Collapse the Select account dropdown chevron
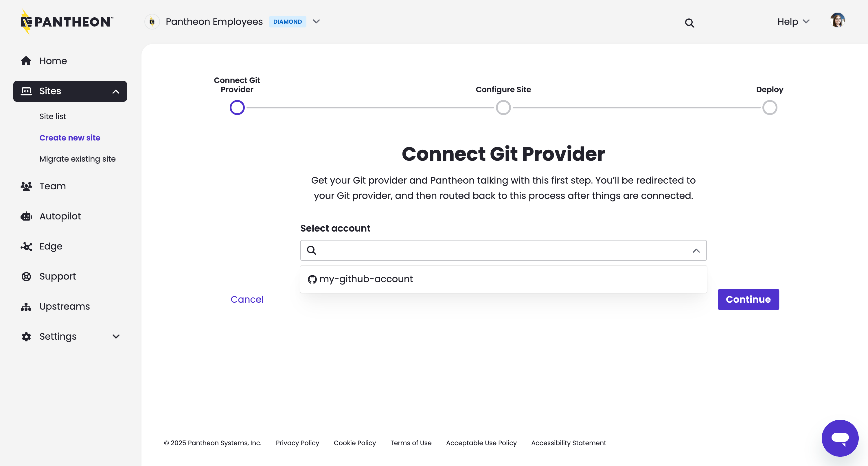Viewport: 868px width, 466px height. point(696,251)
